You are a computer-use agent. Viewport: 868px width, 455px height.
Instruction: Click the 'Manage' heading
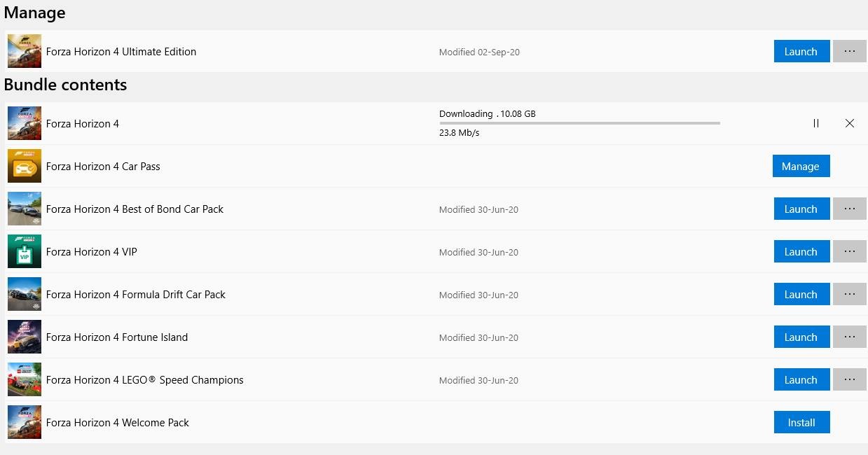tap(34, 13)
